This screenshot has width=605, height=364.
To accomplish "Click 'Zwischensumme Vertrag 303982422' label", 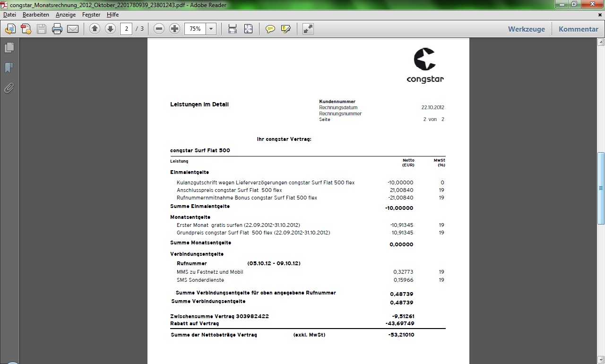I will 219,316.
